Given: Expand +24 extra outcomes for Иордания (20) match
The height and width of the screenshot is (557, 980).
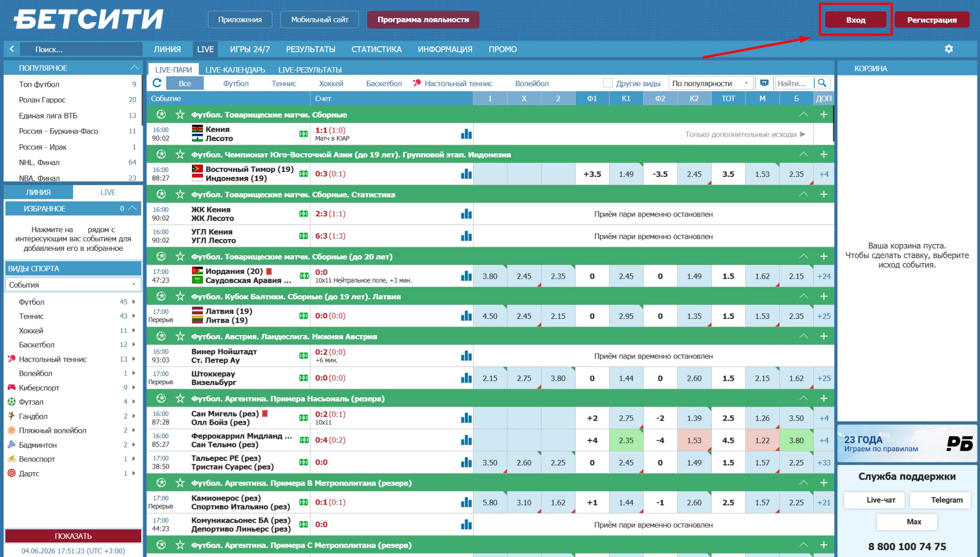Looking at the screenshot, I should (x=824, y=276).
